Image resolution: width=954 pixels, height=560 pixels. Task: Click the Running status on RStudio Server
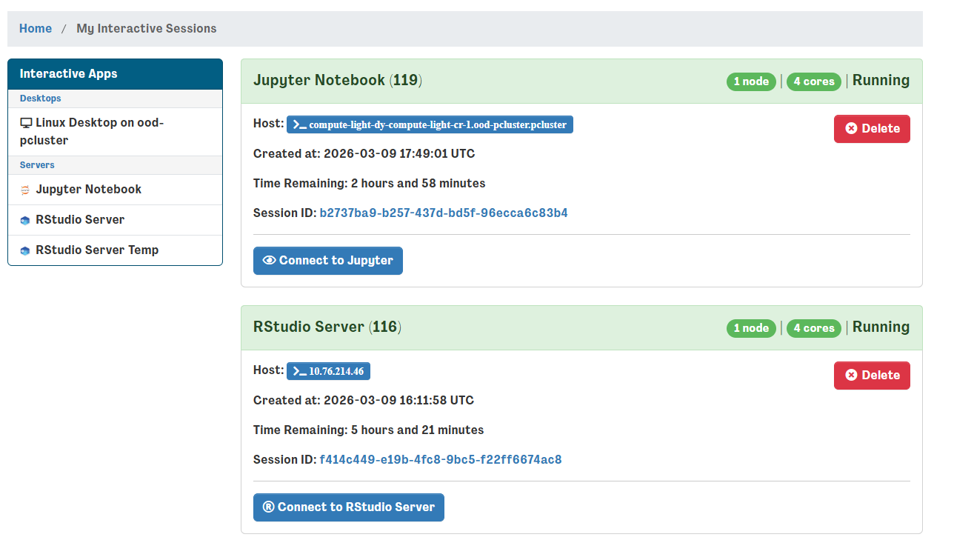tap(881, 327)
